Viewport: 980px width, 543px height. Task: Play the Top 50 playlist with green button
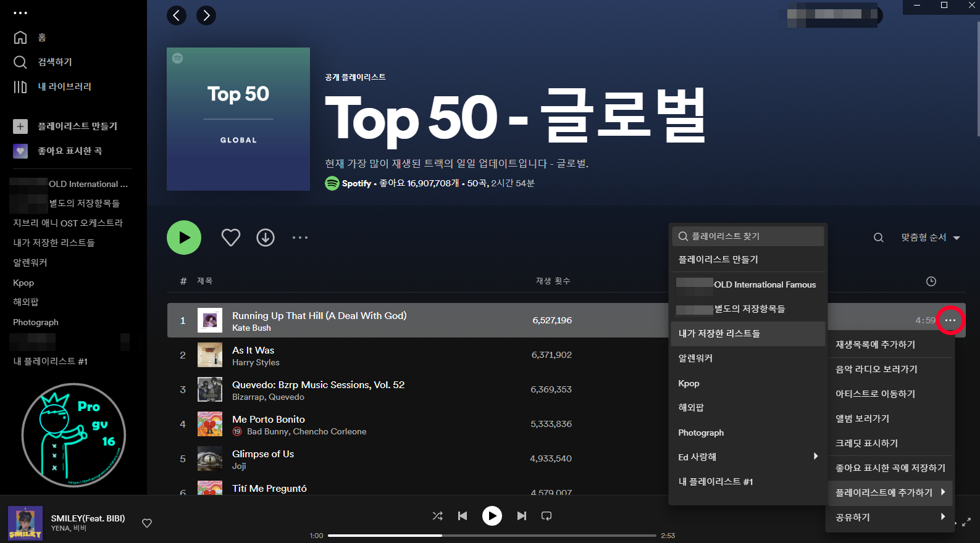pyautogui.click(x=184, y=238)
